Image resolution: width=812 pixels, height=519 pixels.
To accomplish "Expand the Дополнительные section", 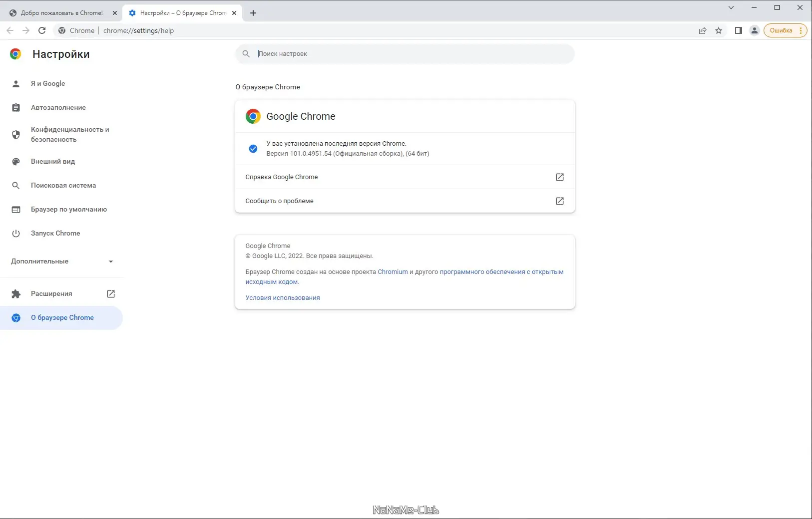I will 62,261.
